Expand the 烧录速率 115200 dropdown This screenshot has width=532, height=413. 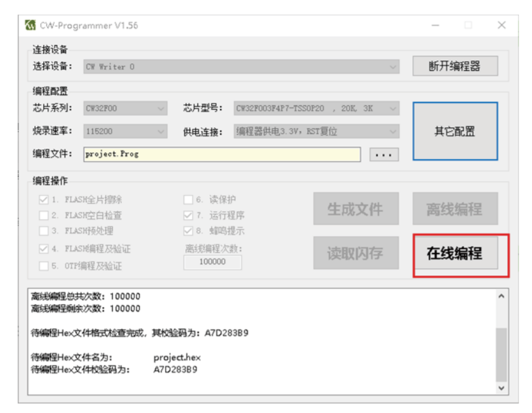click(125, 131)
